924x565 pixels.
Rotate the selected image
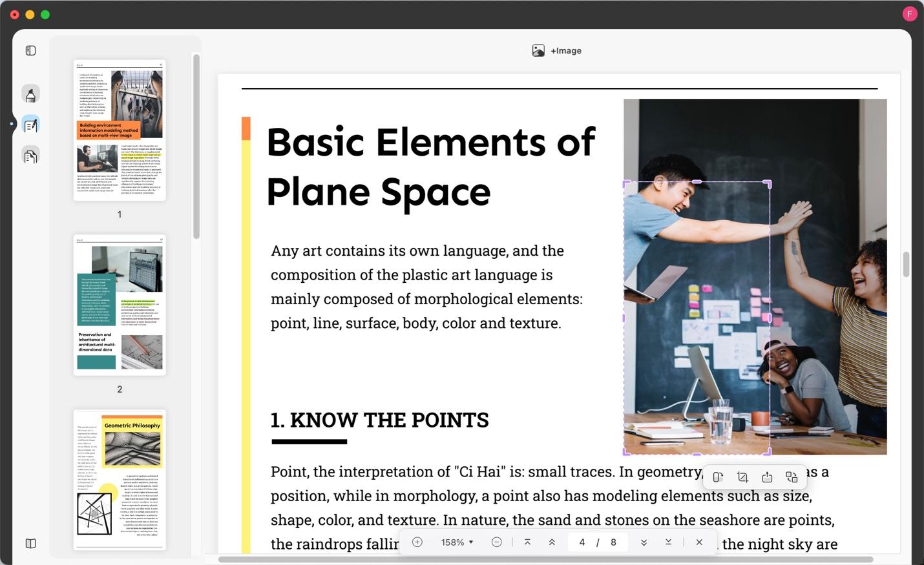[718, 477]
